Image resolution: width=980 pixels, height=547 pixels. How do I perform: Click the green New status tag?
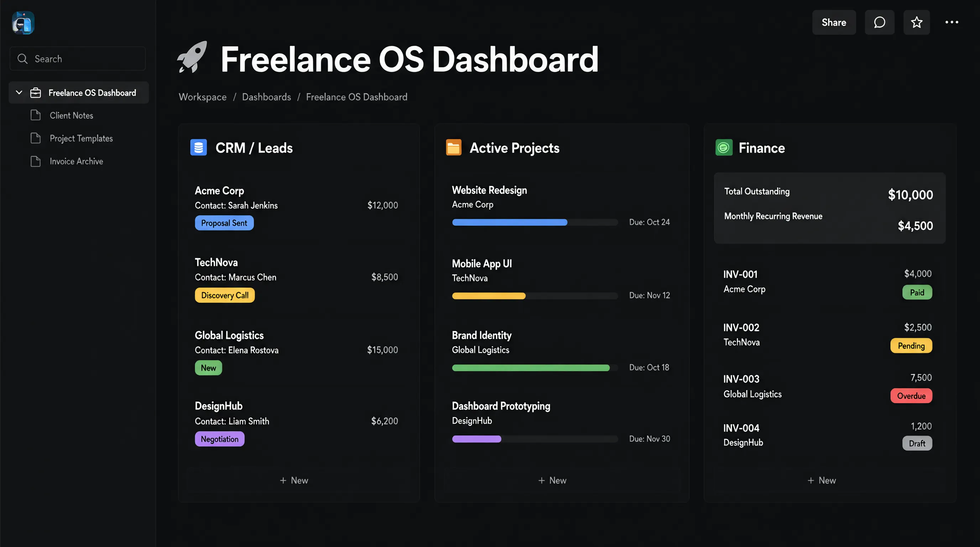[208, 368]
